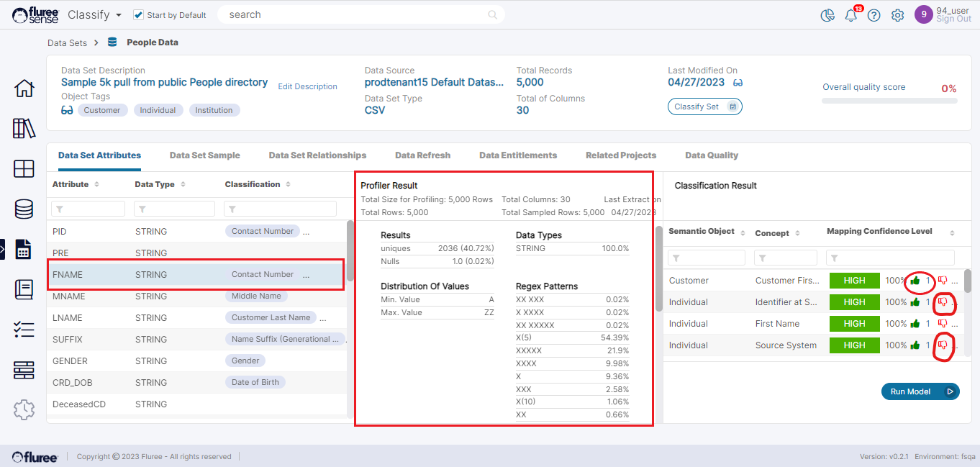Sort by Mapping Confidence Level column
Screen dimensions: 980x467
[952, 233]
